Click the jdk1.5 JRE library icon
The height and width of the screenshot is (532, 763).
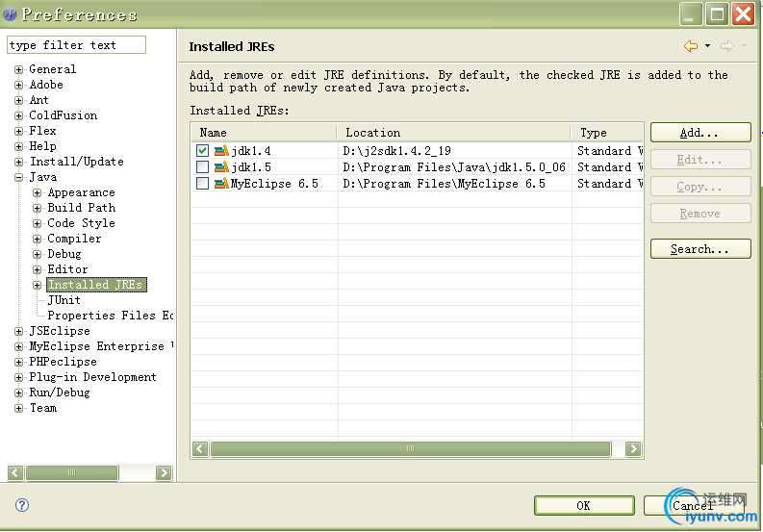221,167
